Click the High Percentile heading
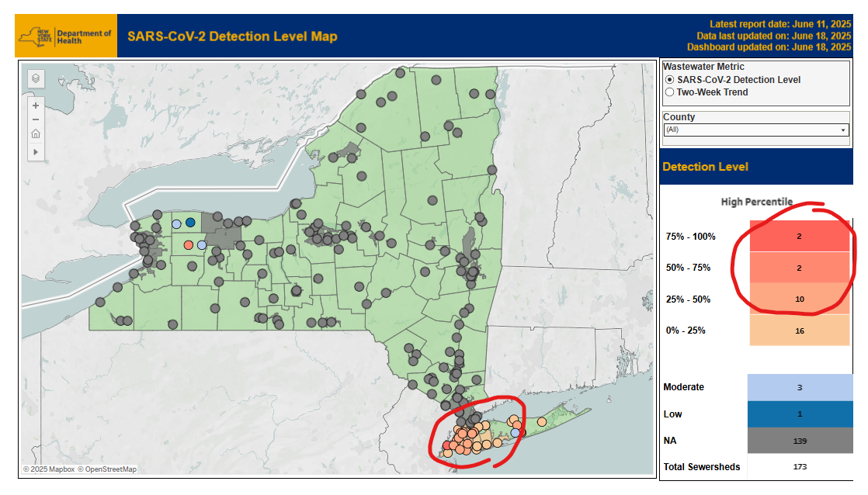The height and width of the screenshot is (495, 868). click(x=757, y=202)
